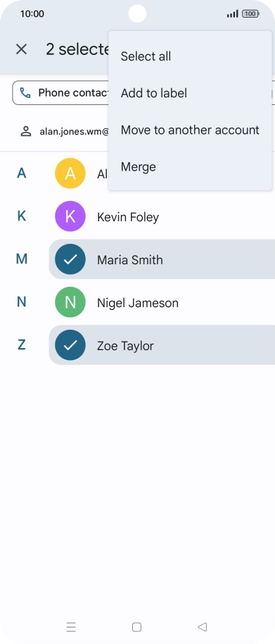Open the Phone contacts filter chip
The image size is (275, 644).
[x=60, y=93]
